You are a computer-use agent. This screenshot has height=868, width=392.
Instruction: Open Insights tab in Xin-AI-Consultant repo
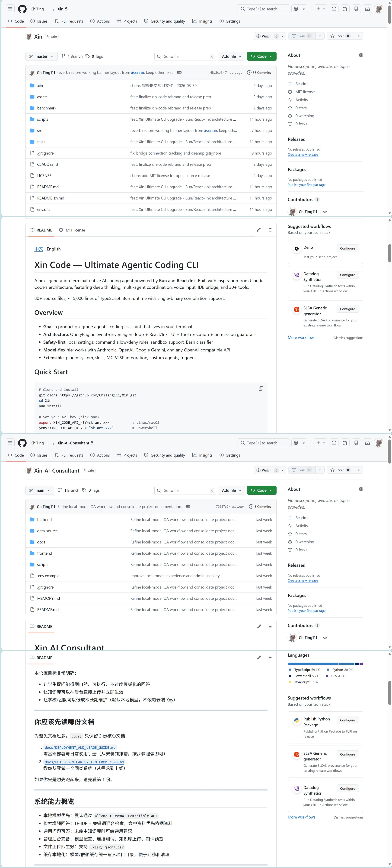point(202,455)
